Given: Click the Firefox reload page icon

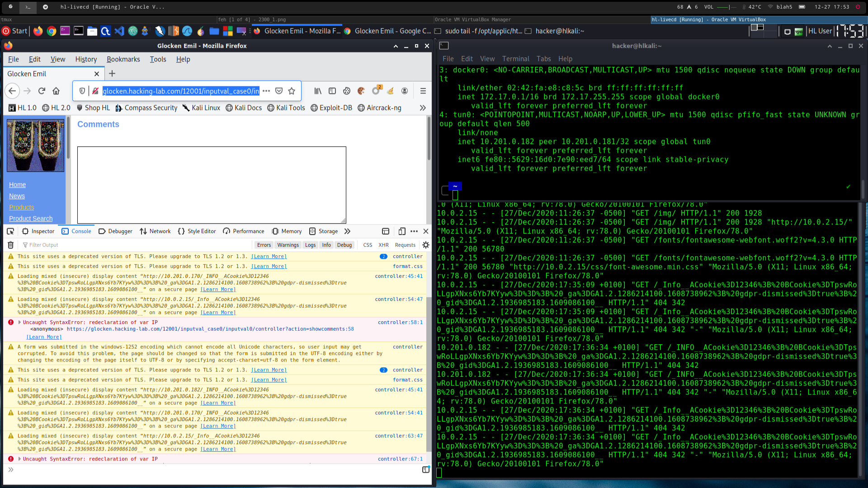Looking at the screenshot, I should [42, 91].
